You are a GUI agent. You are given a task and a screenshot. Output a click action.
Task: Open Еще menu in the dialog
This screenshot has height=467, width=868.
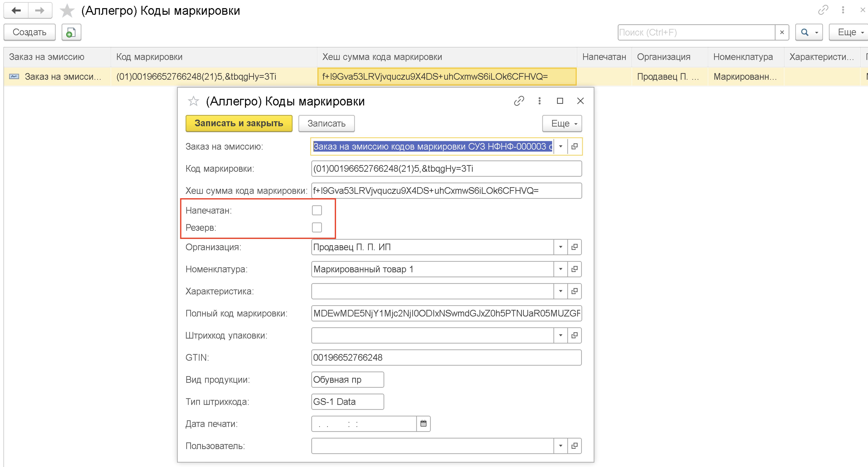tap(562, 124)
